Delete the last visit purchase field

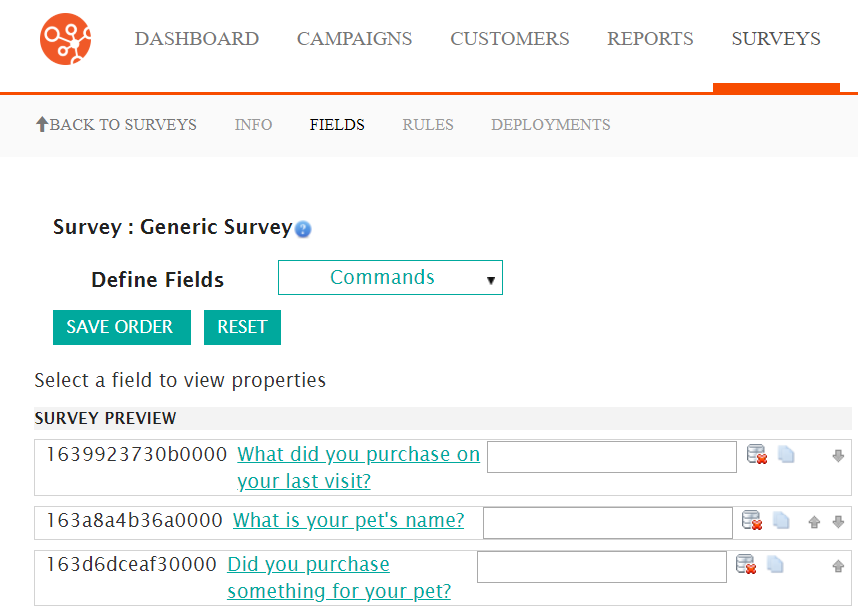(x=757, y=454)
